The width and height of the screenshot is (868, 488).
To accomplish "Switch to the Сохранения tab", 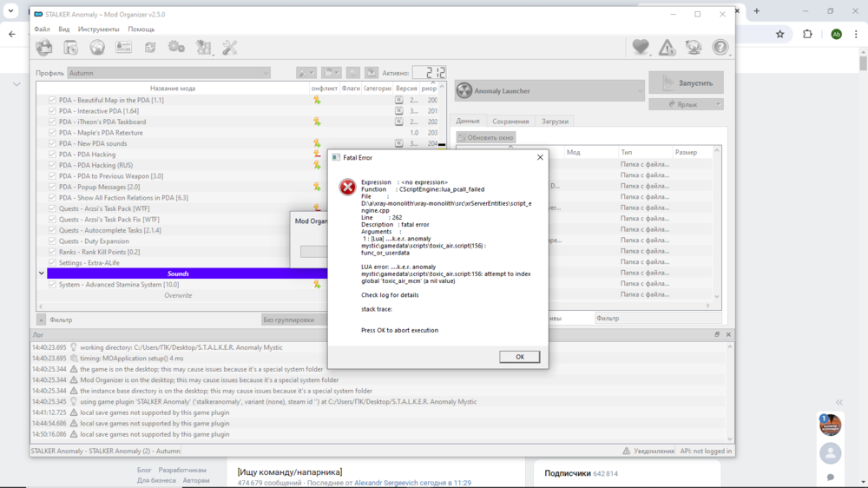I will point(510,122).
